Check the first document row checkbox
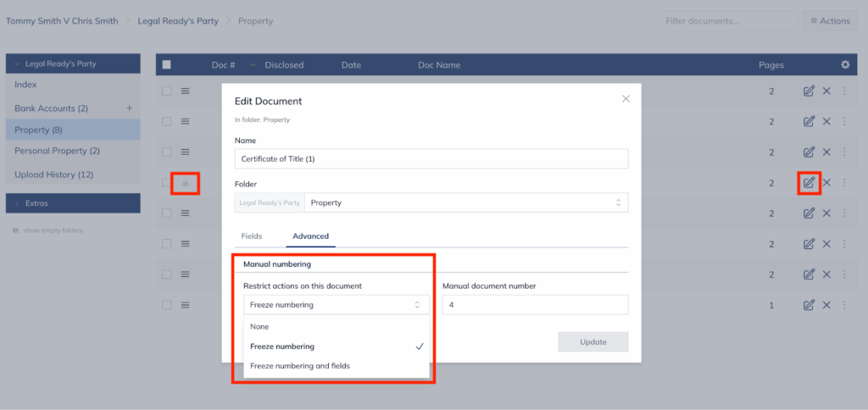 [x=167, y=91]
